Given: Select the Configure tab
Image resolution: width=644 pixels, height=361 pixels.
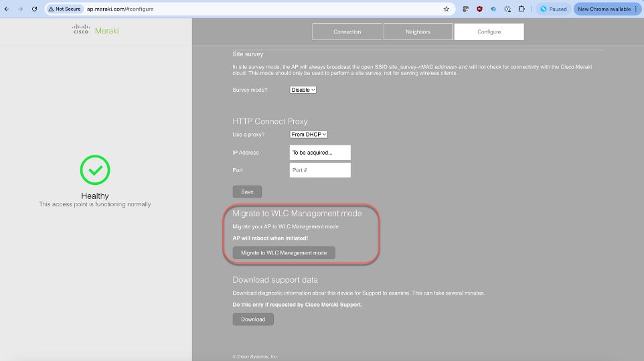Looking at the screenshot, I should click(x=489, y=31).
